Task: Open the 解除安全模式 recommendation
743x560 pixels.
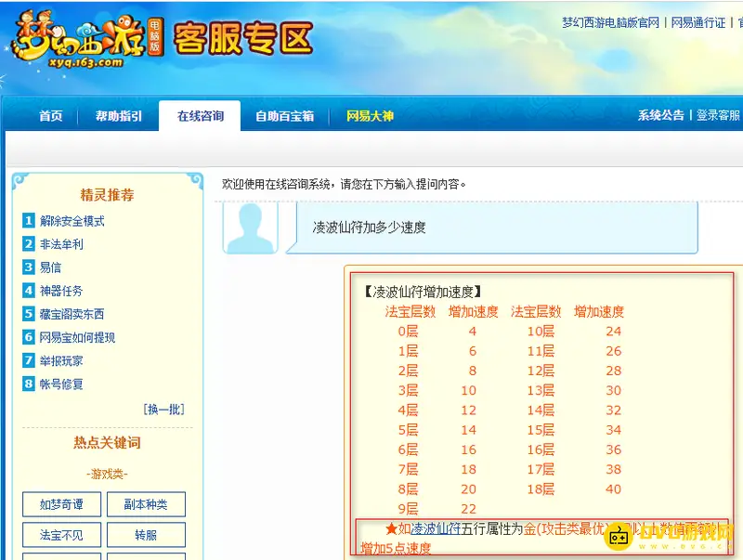Action: point(72,221)
